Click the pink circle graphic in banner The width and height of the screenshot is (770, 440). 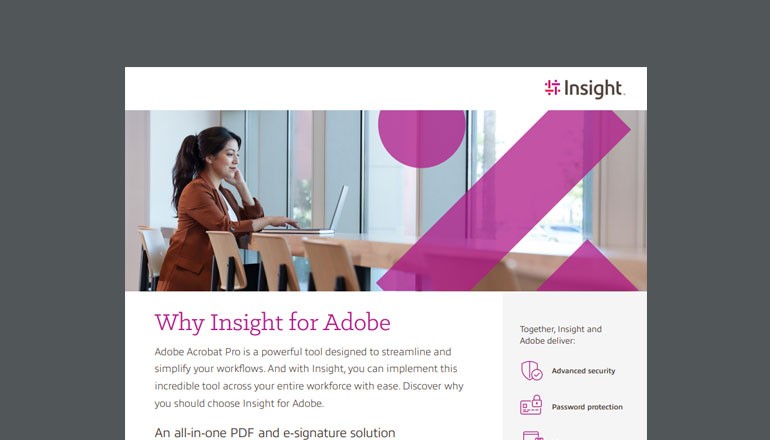[422, 135]
